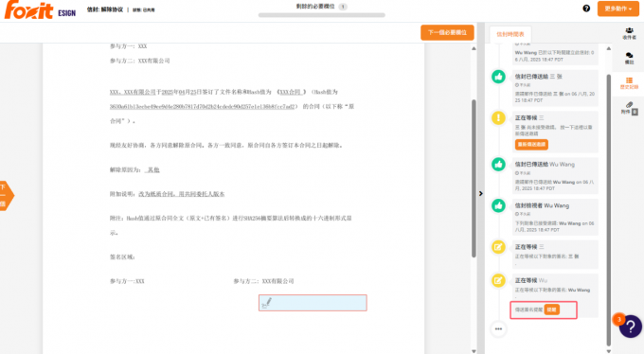Click the required-fields progress bar in the header
644x354 pixels.
click(322, 15)
